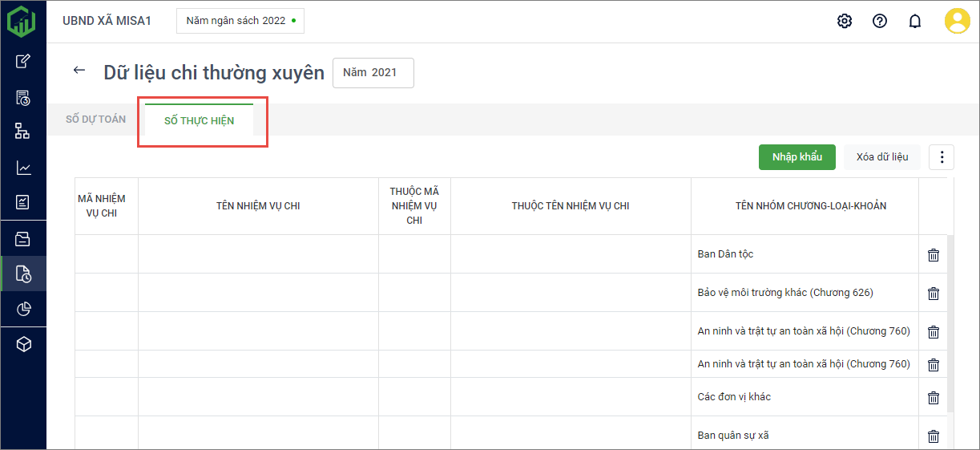The height and width of the screenshot is (450, 980).
Task: Delete the Các đơn vị khác row
Action: 934,398
